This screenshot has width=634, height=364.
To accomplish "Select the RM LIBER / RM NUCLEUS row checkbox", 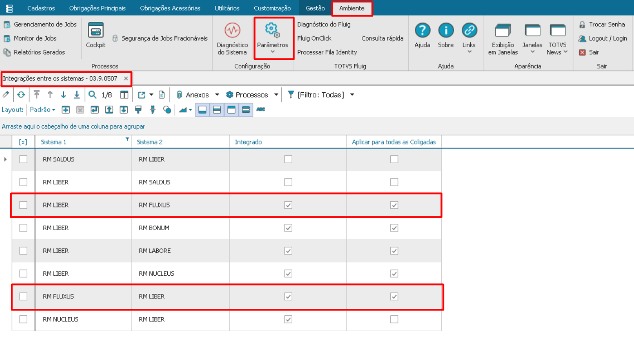I will 23,273.
